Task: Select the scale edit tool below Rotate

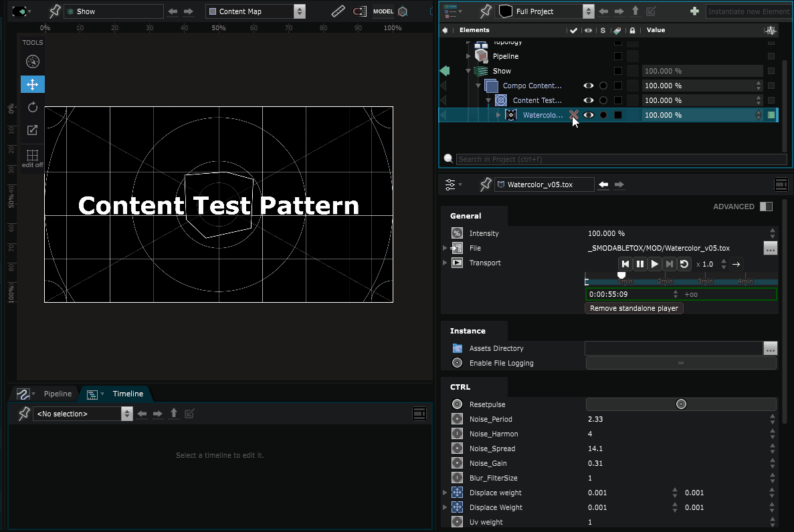Action: tap(32, 130)
